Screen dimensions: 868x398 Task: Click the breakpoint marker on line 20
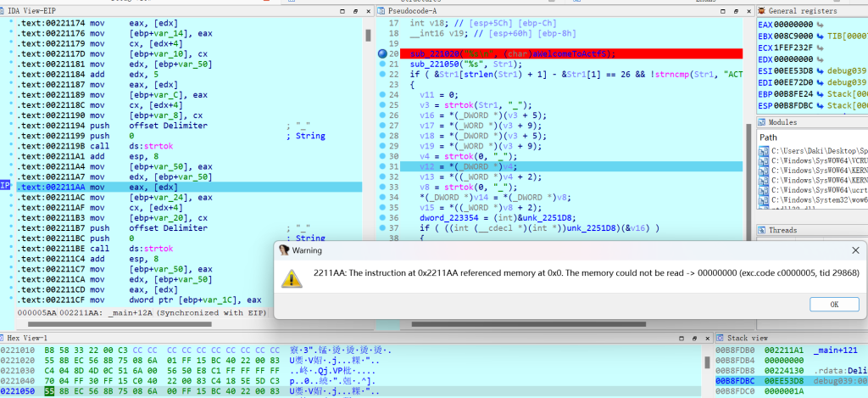click(383, 53)
